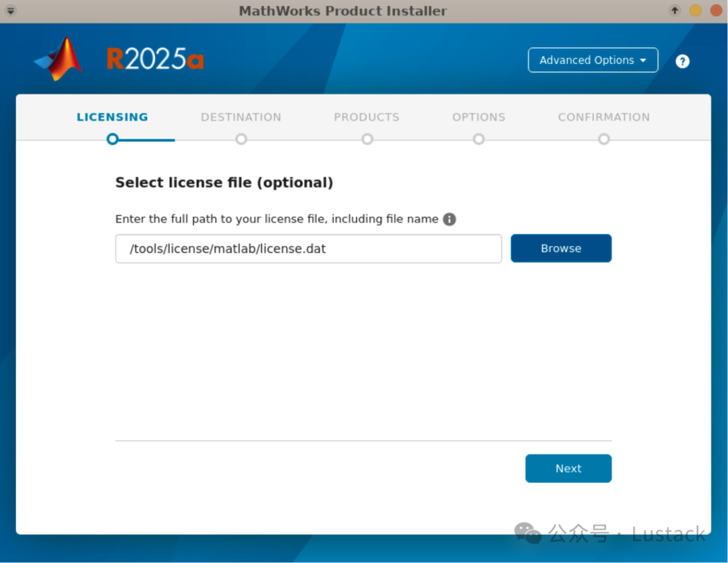Screen dimensions: 728x563
Task: Select the OPTIONS step tab
Action: [x=479, y=117]
